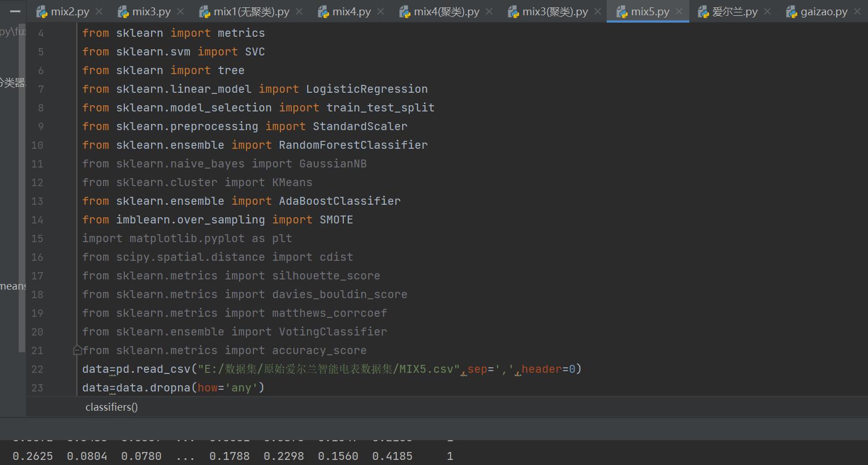Select the mix1(无聚类).py tab
Screen dimensions: 868x465
point(251,11)
